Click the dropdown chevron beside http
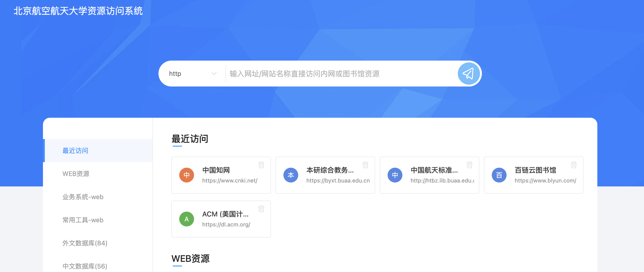The height and width of the screenshot is (272, 644). [x=214, y=74]
